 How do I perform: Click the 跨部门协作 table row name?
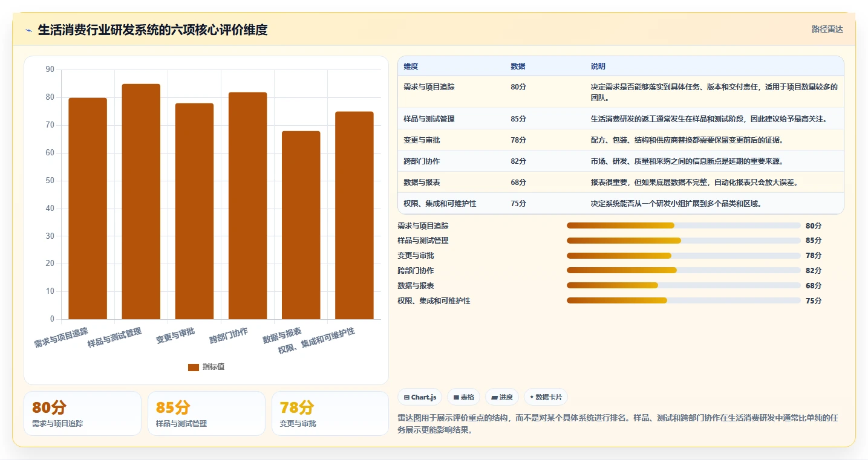[422, 161]
